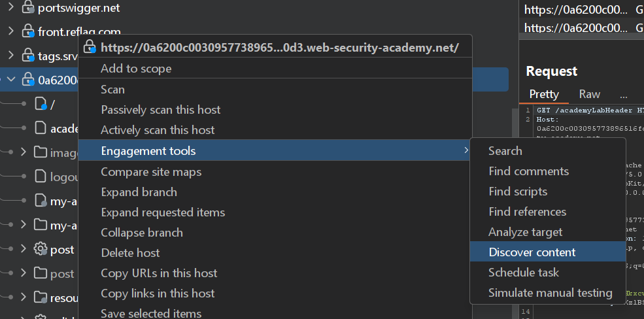Switch to the Pretty request tab
Screen dimensions: 644x319
click(544, 94)
